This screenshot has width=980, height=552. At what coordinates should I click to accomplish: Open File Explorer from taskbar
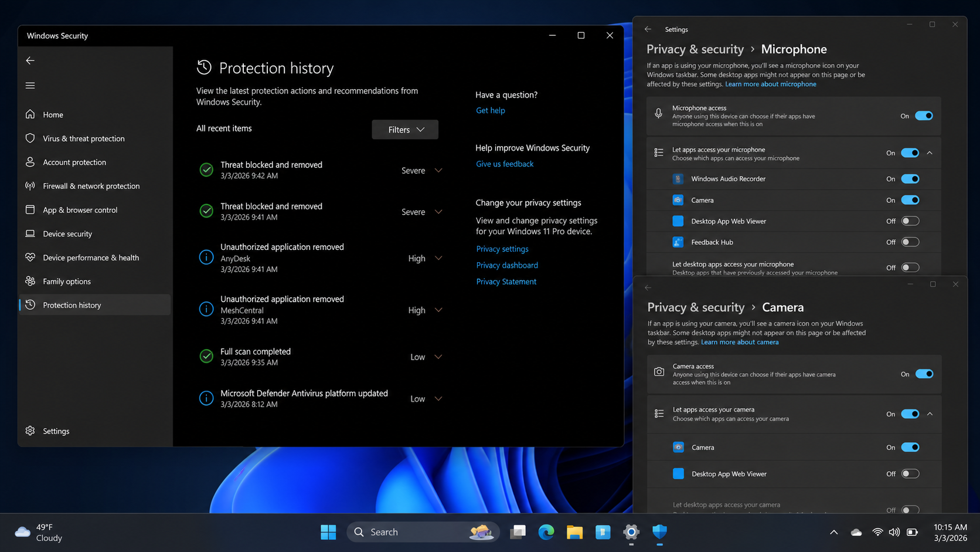pyautogui.click(x=574, y=532)
